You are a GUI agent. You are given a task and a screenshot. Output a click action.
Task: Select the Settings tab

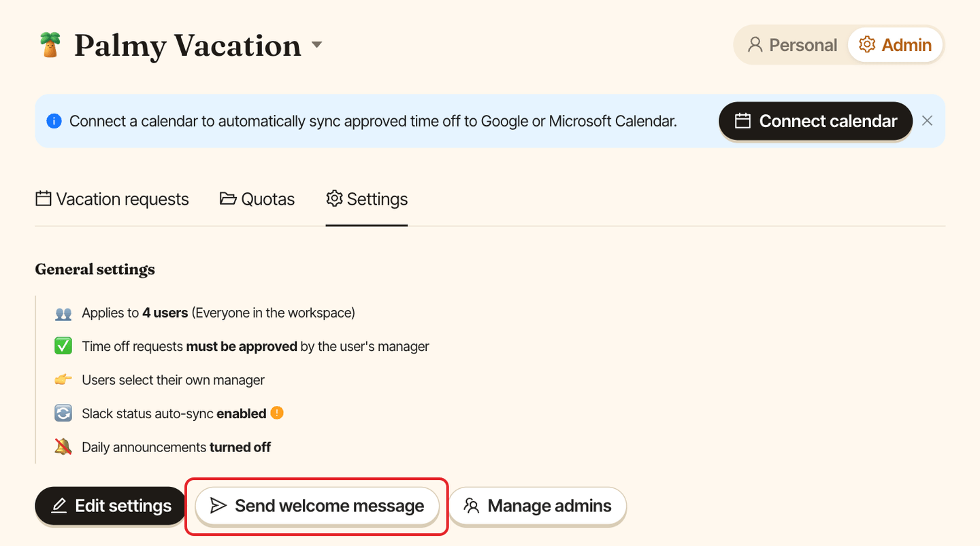coord(367,199)
